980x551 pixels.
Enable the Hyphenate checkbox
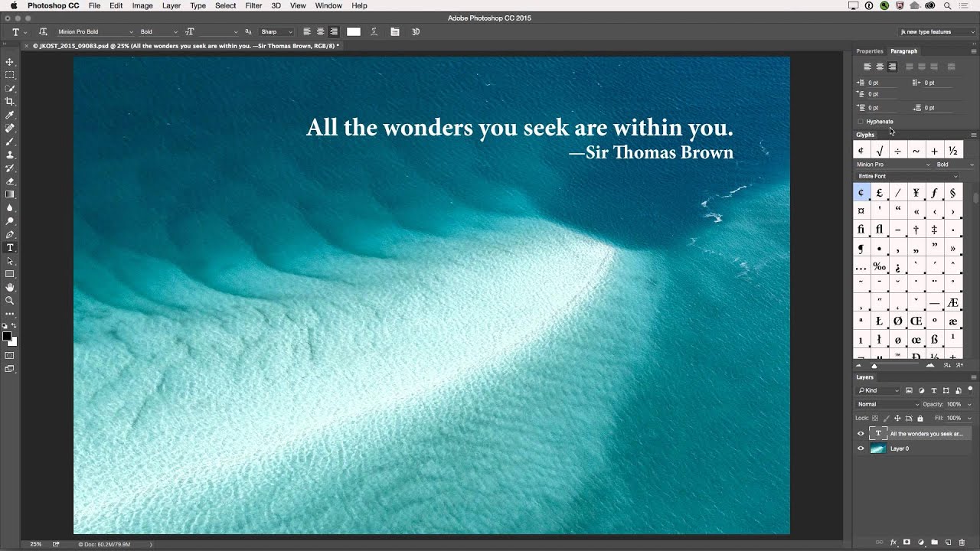tap(861, 122)
